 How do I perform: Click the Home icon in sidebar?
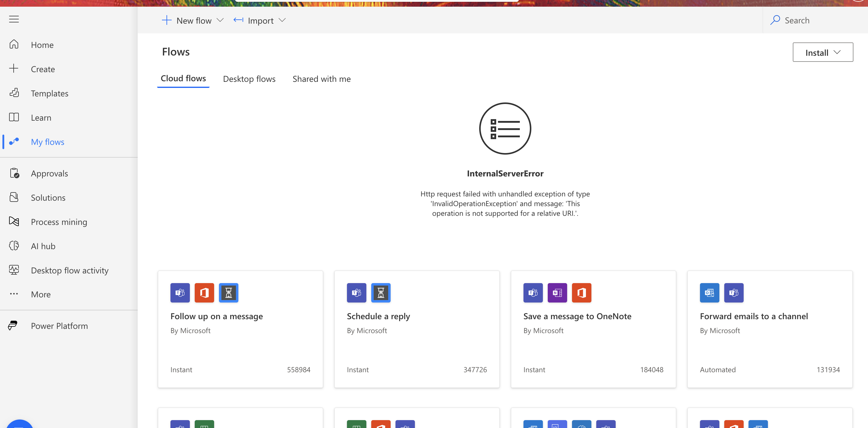[x=14, y=45]
